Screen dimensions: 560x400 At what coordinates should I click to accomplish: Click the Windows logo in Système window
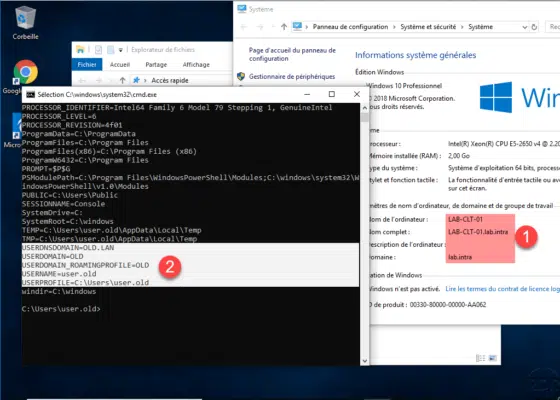(496, 97)
